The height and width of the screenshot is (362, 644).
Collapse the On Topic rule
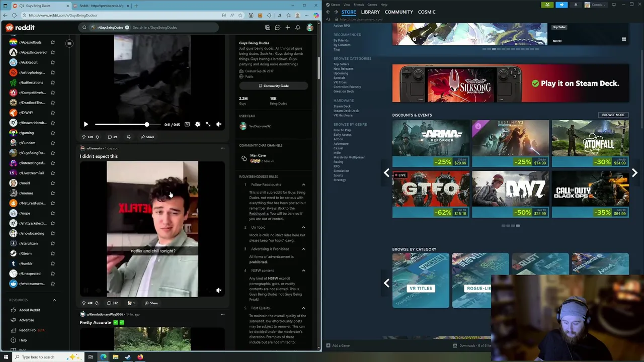(x=303, y=227)
